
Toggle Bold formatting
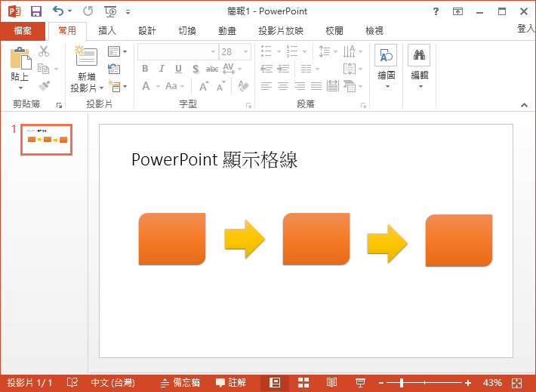coord(145,69)
